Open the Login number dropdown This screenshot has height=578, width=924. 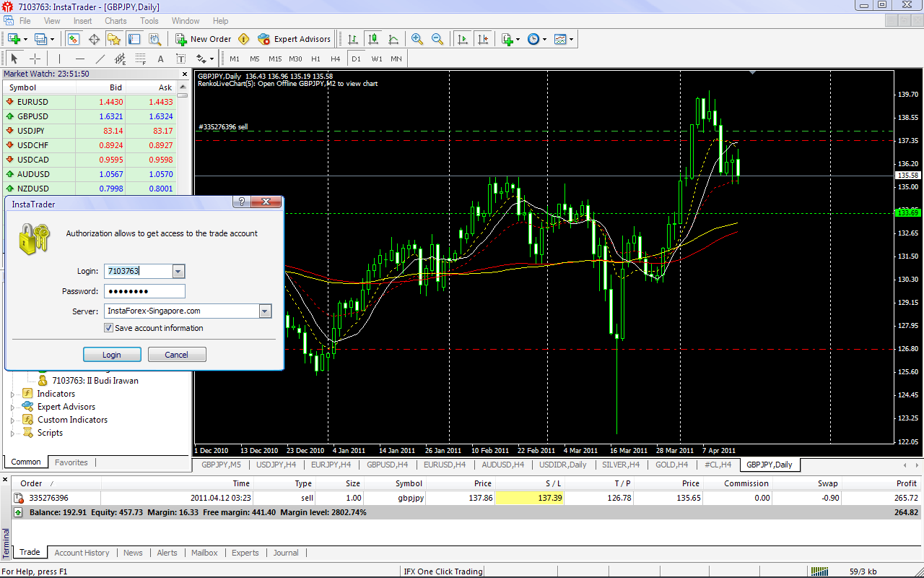point(179,272)
